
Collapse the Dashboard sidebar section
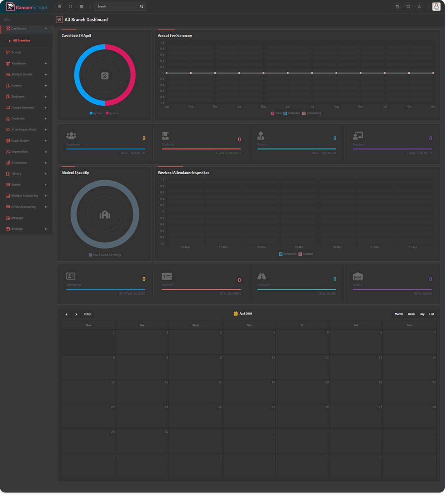[46, 29]
